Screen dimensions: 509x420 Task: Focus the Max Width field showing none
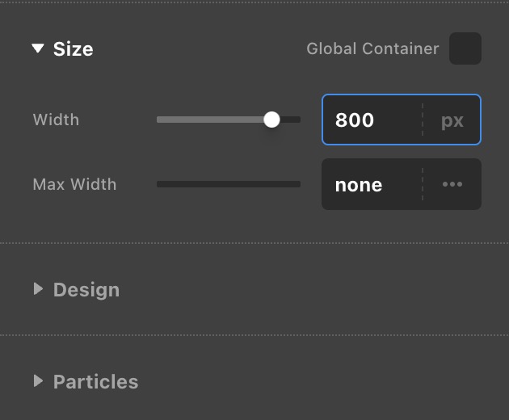(370, 185)
